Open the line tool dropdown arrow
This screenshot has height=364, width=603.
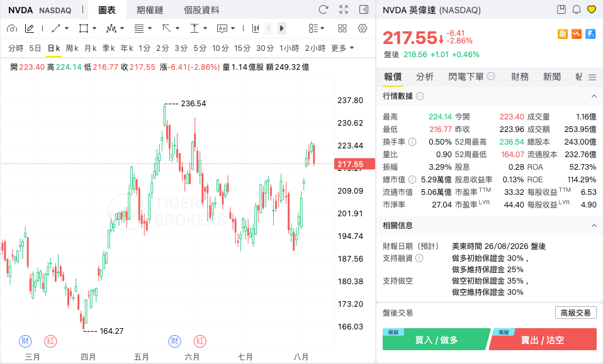[67, 28]
